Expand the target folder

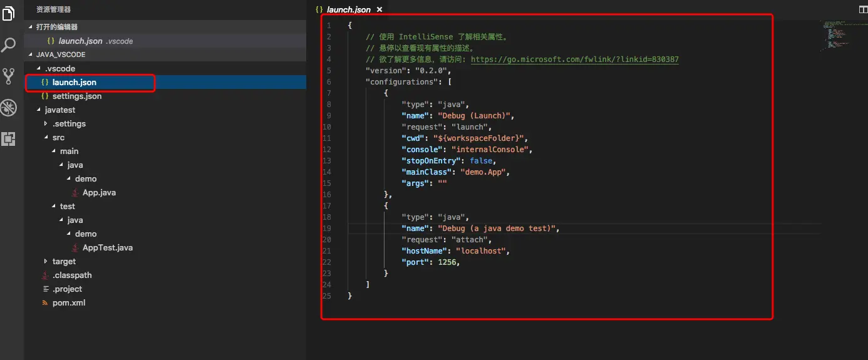(x=46, y=262)
